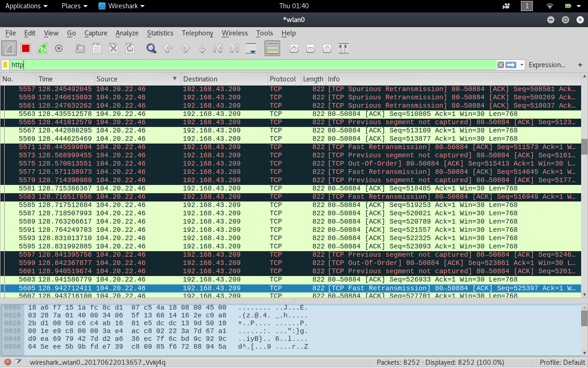Select packet 5575 Out-Of-Order row
The width and height of the screenshot is (588, 368).
(x=290, y=164)
